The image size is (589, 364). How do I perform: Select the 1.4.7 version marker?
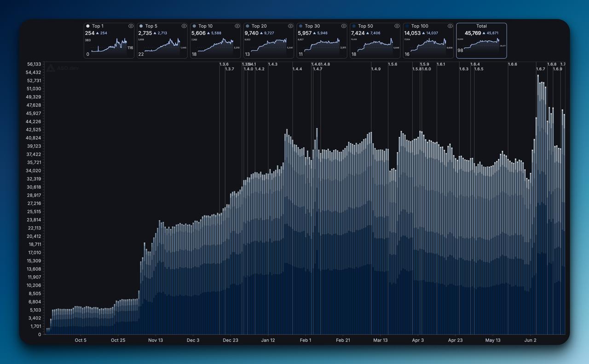pyautogui.click(x=318, y=69)
